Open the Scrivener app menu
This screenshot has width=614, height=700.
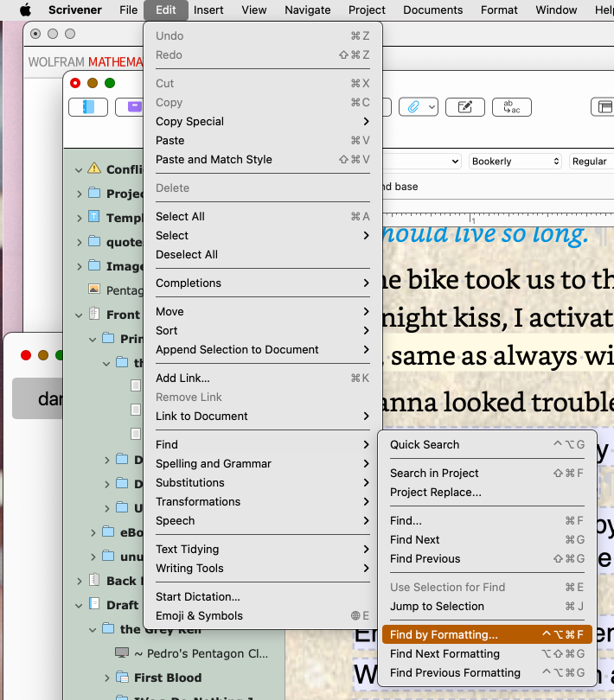click(75, 10)
